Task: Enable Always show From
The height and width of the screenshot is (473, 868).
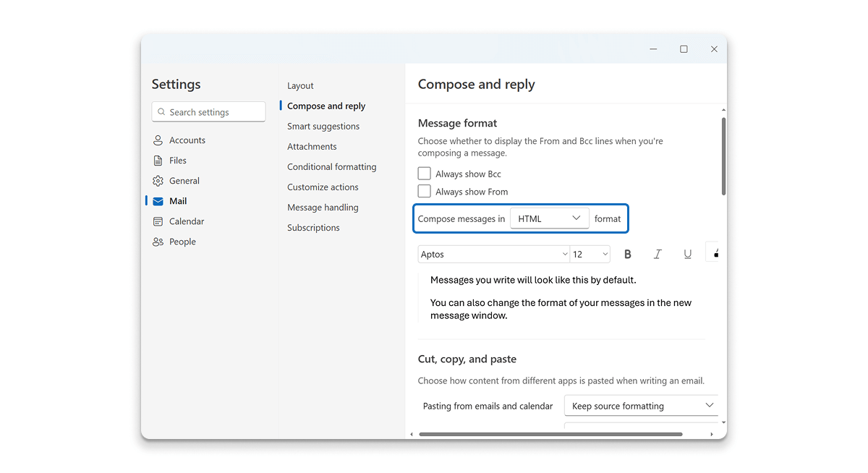Action: point(424,191)
